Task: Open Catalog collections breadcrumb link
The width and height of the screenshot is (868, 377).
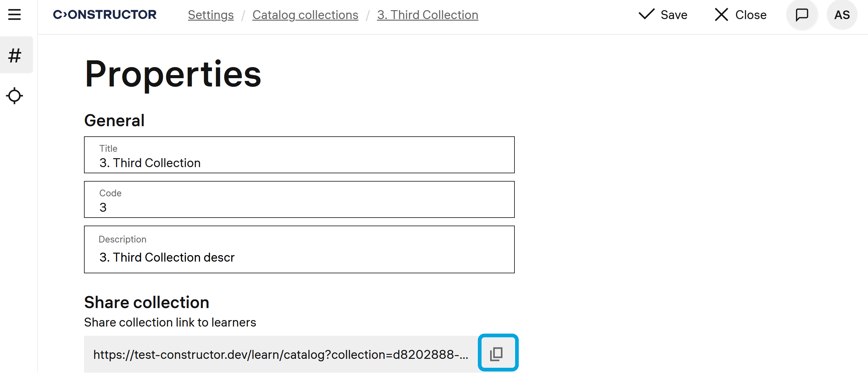Action: 305,15
